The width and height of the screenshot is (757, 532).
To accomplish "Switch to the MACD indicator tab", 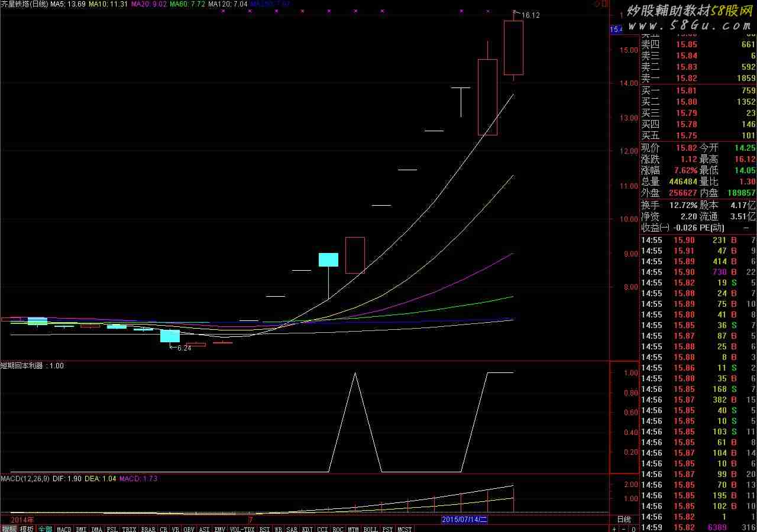I will click(x=64, y=528).
